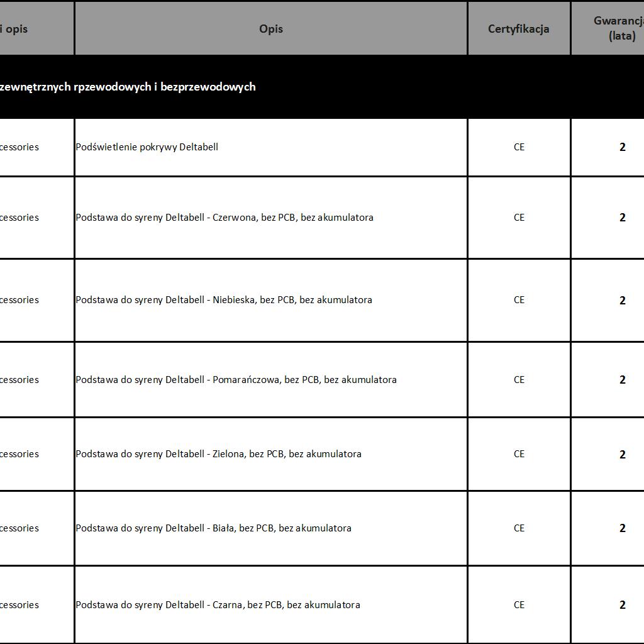The height and width of the screenshot is (644, 644).
Task: Click the CE cell in the Pomarańczowa row
Action: (519, 379)
